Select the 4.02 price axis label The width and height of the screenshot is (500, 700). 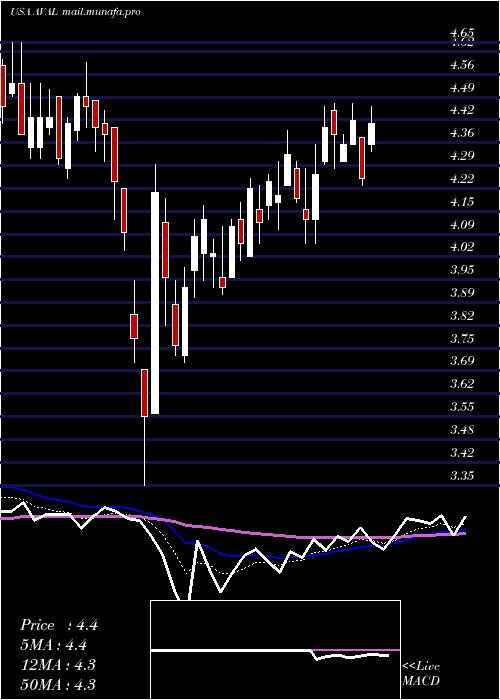[x=462, y=247]
